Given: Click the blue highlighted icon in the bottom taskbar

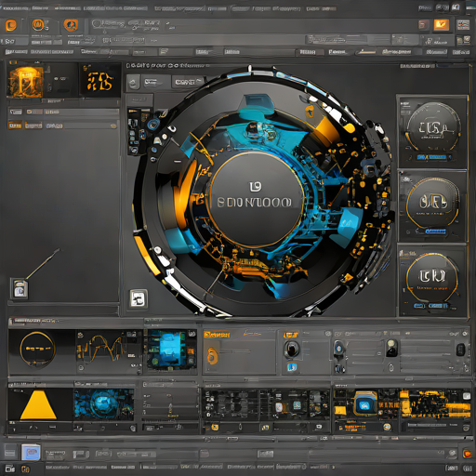Looking at the screenshot, I should [x=31, y=453].
